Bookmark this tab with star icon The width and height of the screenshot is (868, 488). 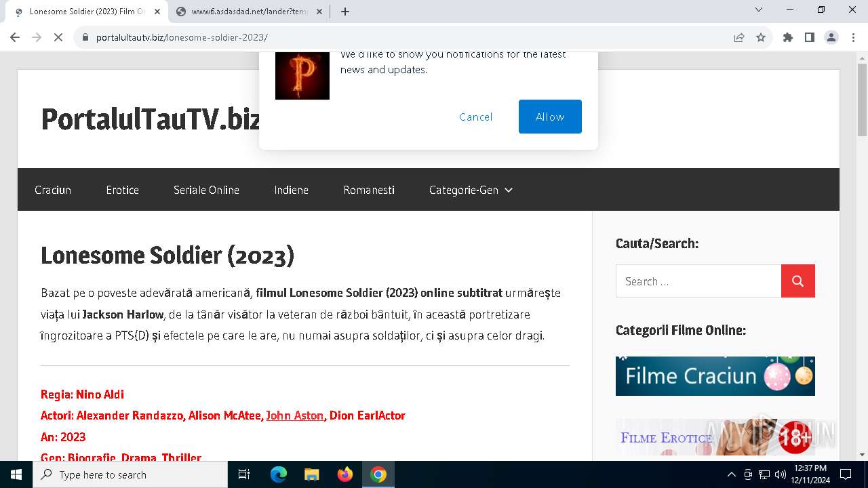pyautogui.click(x=761, y=37)
